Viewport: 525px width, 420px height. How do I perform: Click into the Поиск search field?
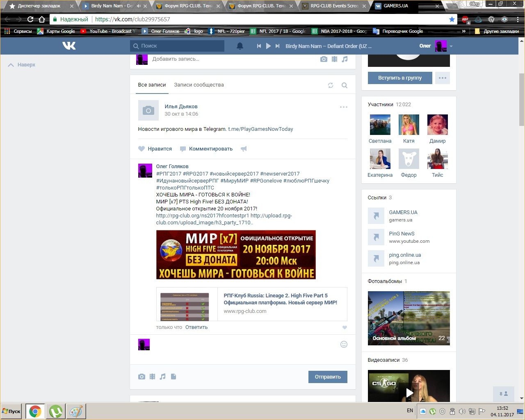180,46
